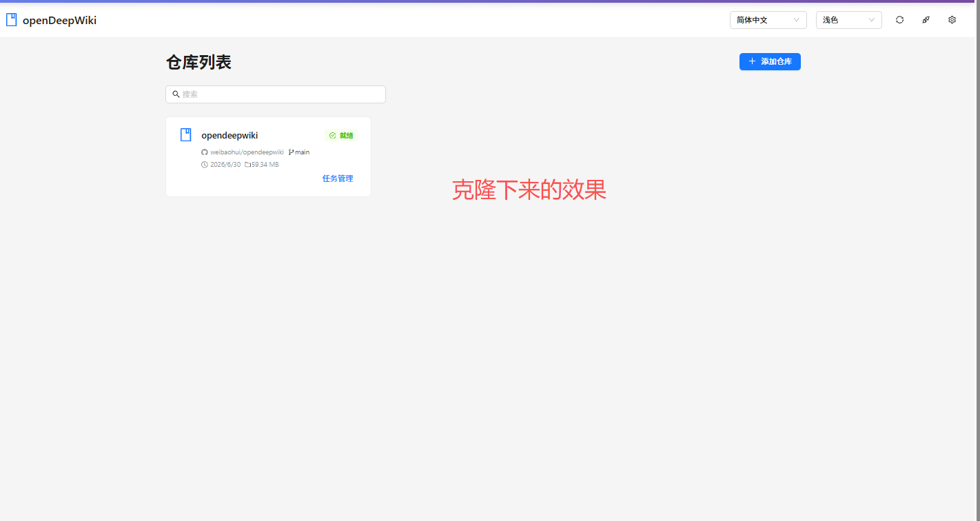Click the opendeepwiki repository name
The image size is (980, 521).
[x=229, y=136]
